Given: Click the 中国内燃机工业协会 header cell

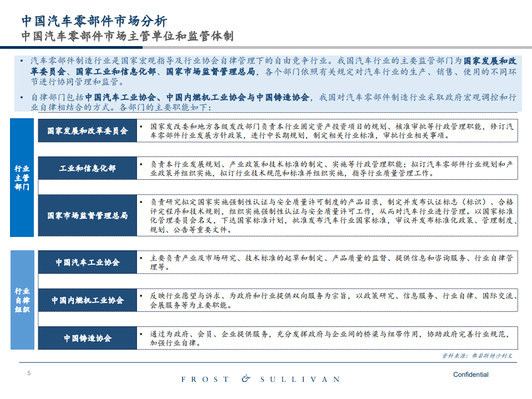Looking at the screenshot, I should pyautogui.click(x=87, y=300).
